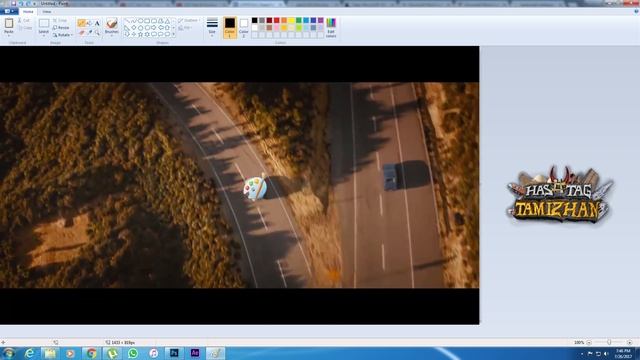Click the zoom slider handle

[x=609, y=342]
